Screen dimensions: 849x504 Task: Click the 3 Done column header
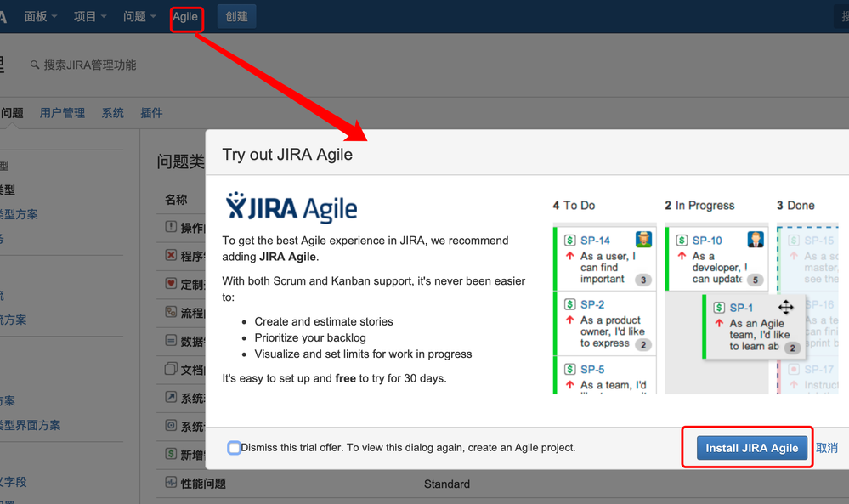795,205
